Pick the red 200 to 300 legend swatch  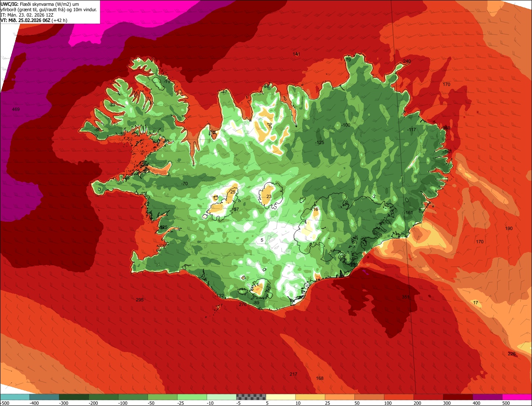click(x=428, y=397)
